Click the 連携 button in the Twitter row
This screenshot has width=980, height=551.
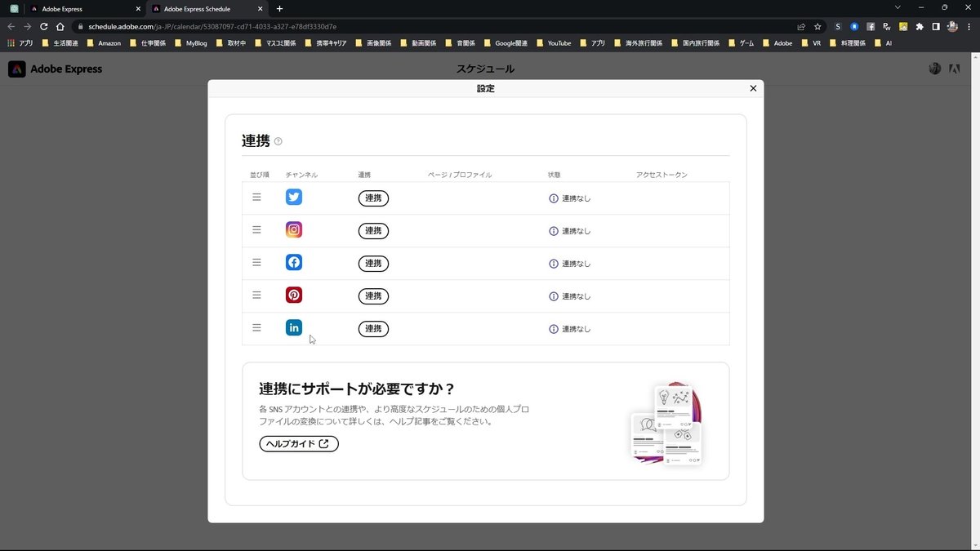pos(373,198)
